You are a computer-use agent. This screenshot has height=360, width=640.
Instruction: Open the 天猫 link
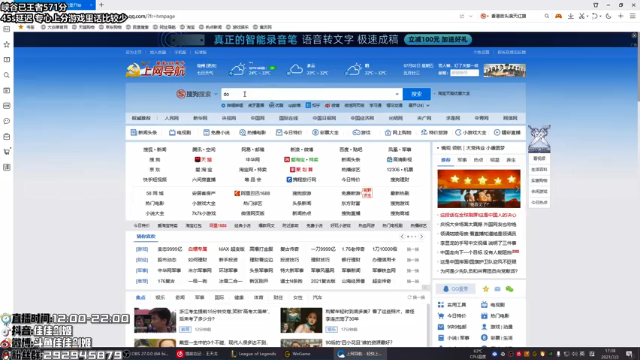click(203, 160)
